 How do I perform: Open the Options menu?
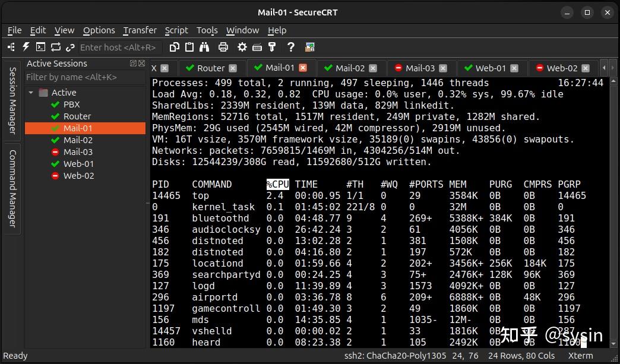[99, 30]
